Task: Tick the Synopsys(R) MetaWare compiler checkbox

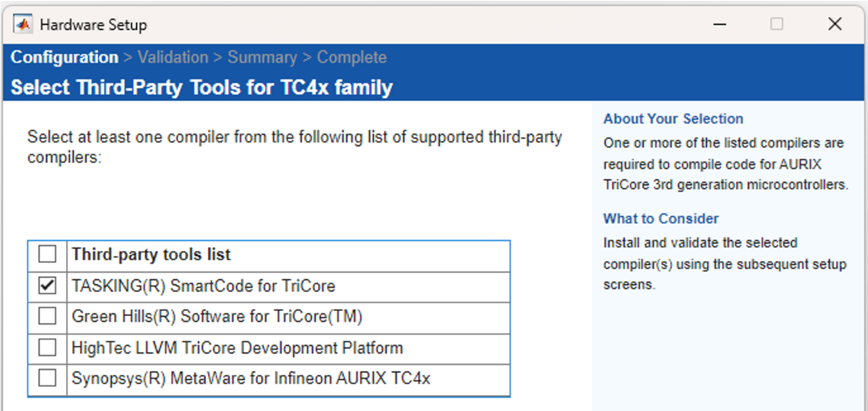Action: pos(47,378)
